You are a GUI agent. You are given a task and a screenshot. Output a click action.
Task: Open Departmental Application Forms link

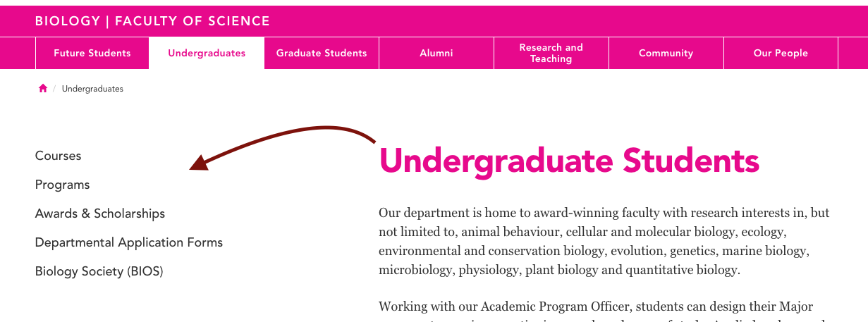(129, 242)
